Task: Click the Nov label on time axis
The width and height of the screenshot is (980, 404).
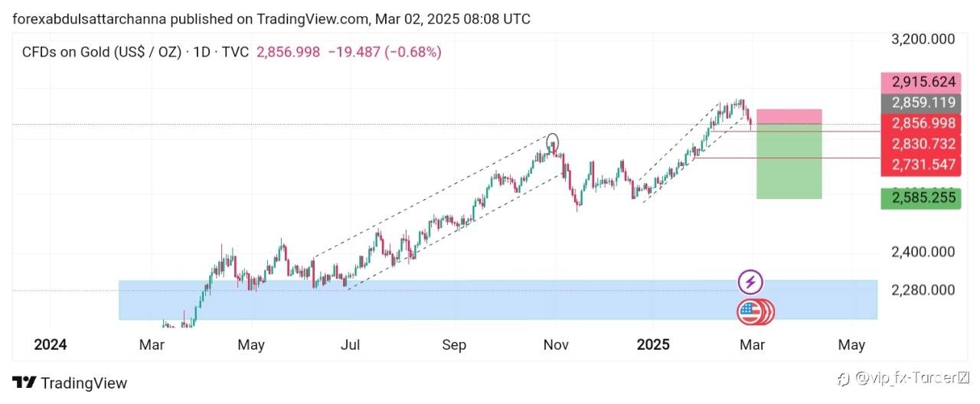Action: point(556,345)
